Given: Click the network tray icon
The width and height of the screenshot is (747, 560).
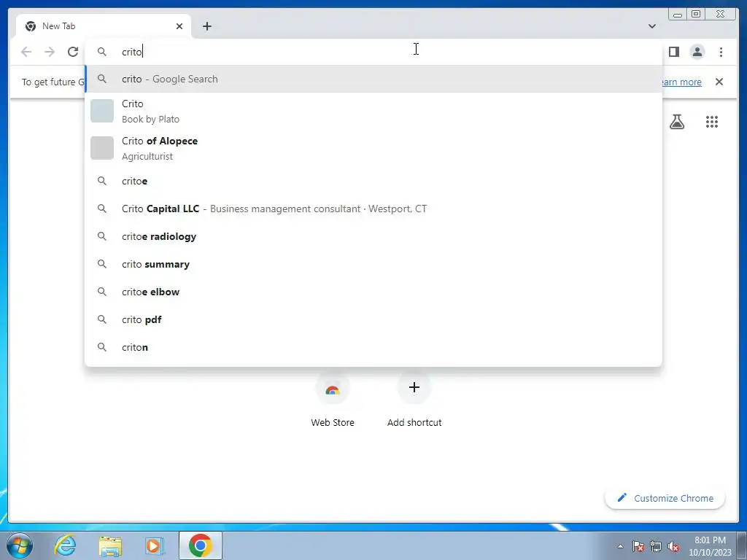Looking at the screenshot, I should point(656,546).
